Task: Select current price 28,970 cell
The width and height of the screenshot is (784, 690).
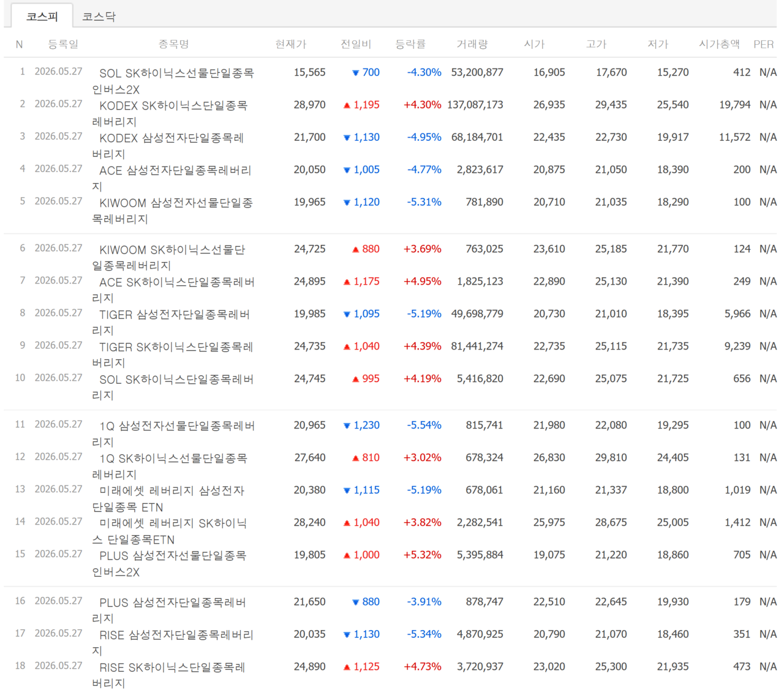Action: pyautogui.click(x=310, y=105)
